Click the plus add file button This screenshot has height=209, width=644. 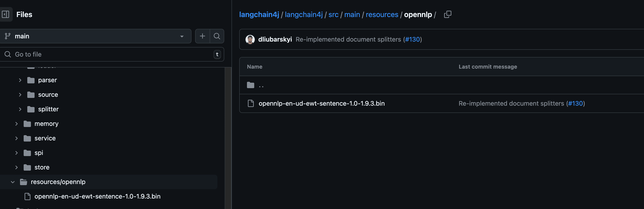(202, 36)
